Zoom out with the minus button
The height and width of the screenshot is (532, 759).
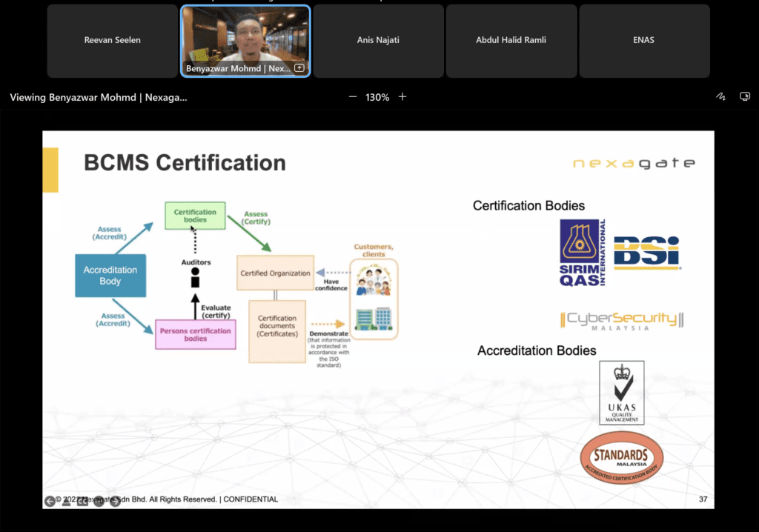(353, 97)
